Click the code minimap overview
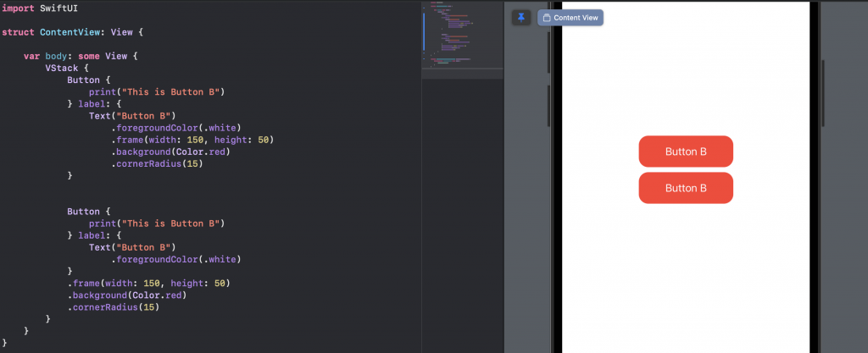 coord(462,35)
